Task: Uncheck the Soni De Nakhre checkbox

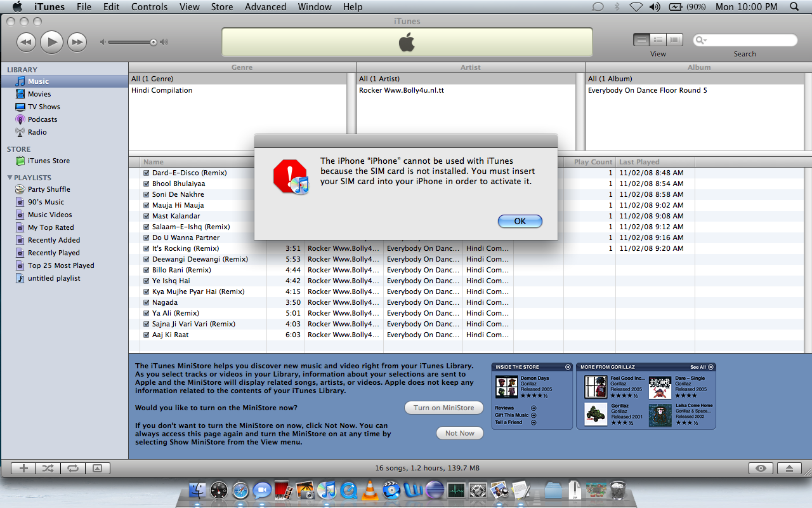Action: coord(147,194)
